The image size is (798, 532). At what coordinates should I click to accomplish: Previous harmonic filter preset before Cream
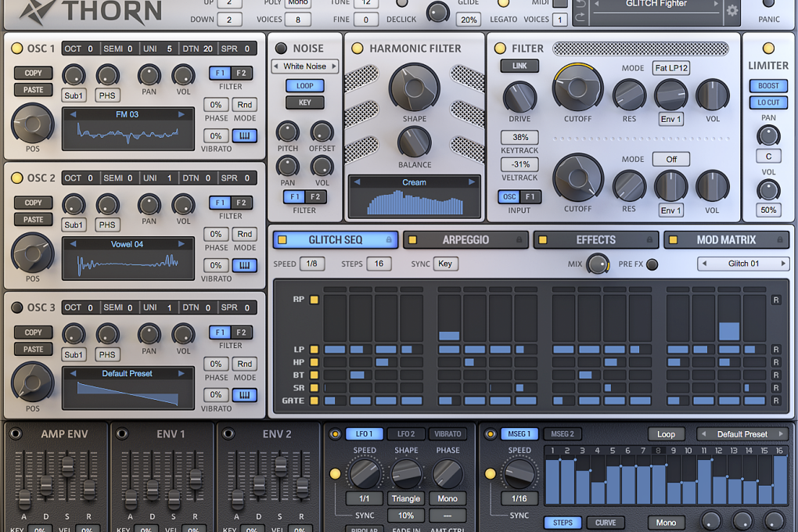click(x=357, y=182)
